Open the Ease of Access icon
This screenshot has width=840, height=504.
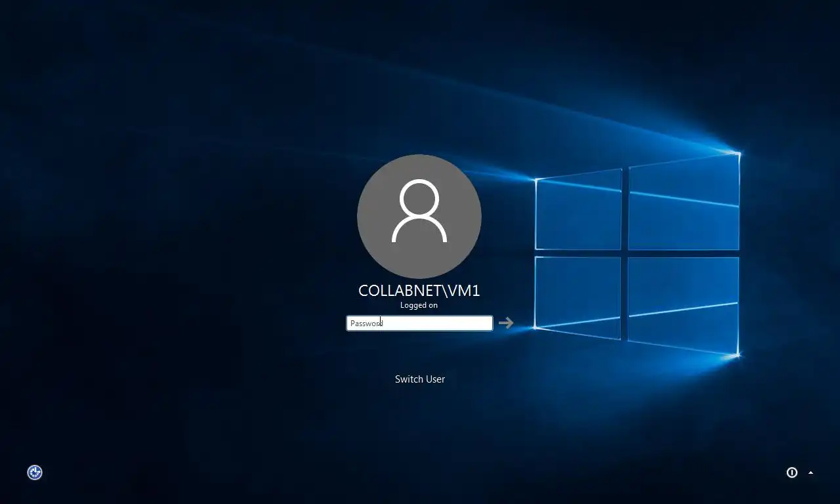pyautogui.click(x=35, y=472)
